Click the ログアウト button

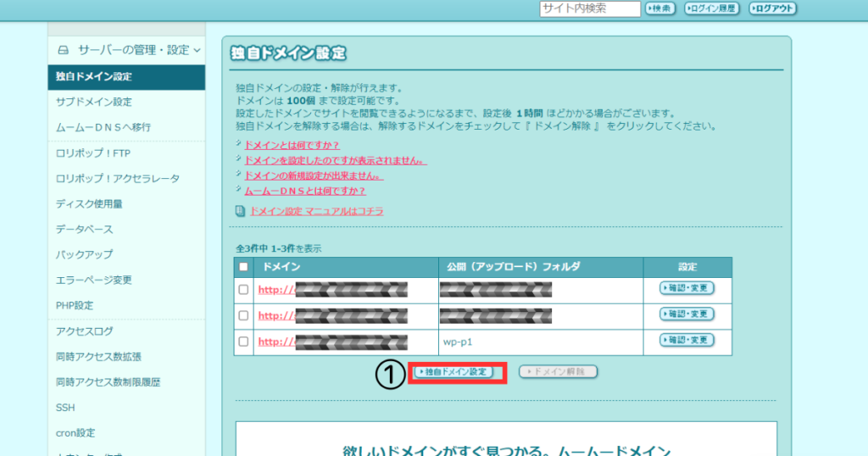tap(773, 8)
